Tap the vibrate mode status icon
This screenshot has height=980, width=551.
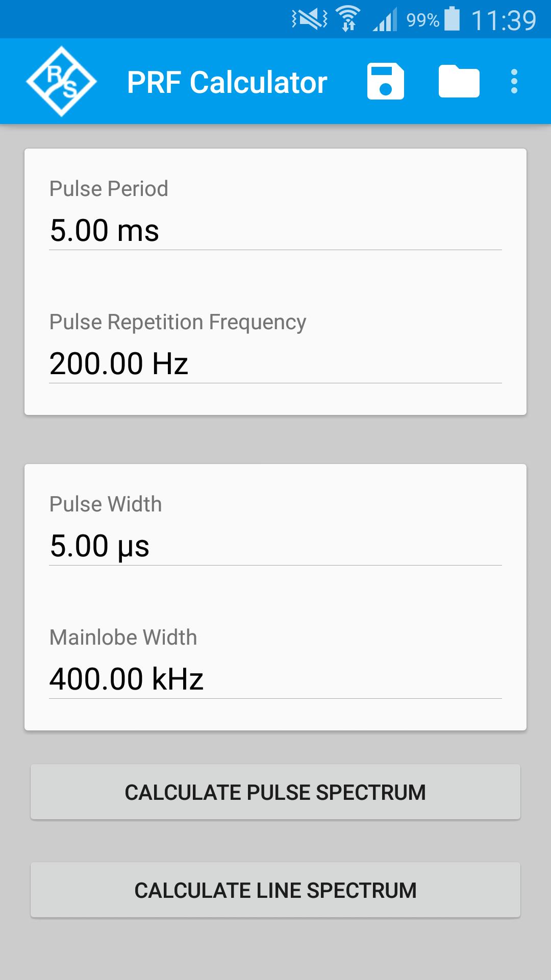(x=310, y=19)
